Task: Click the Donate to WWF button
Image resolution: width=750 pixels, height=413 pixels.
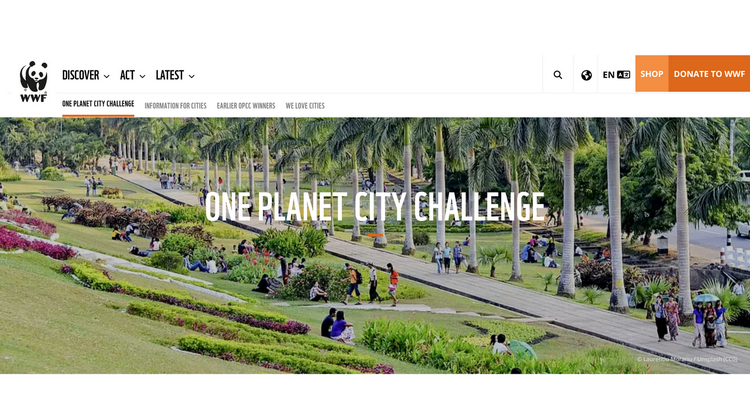Action: point(709,74)
